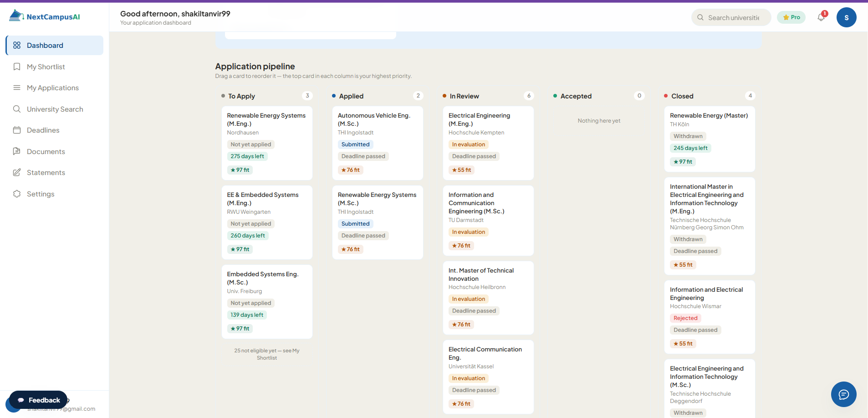Open Information and Electrical Engineering Wismar card
The image size is (868, 418).
(710, 317)
